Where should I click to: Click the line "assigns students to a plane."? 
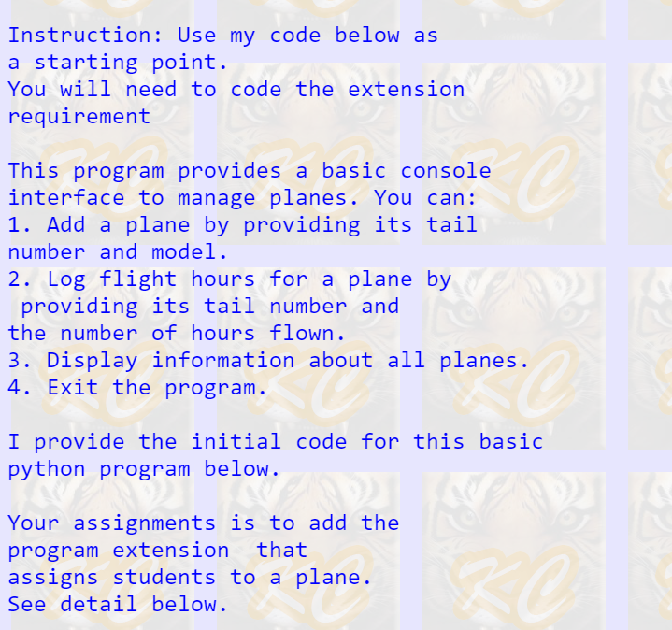coord(190,577)
